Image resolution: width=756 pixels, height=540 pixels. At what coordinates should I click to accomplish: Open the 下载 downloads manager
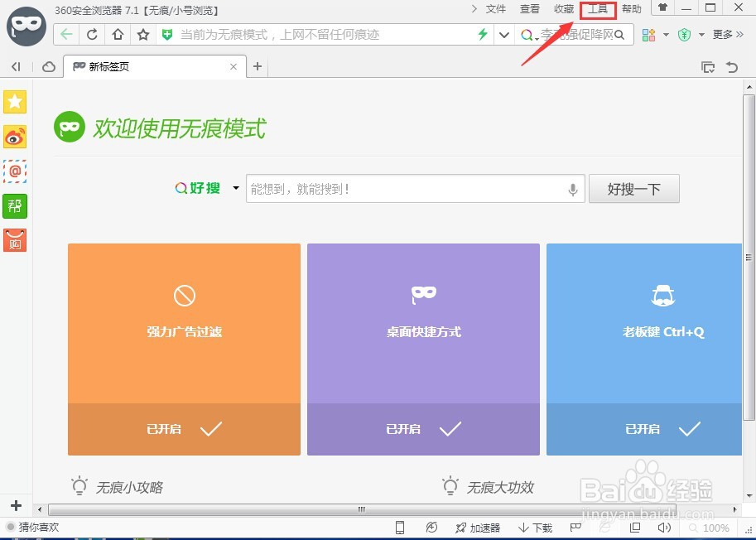(x=535, y=528)
